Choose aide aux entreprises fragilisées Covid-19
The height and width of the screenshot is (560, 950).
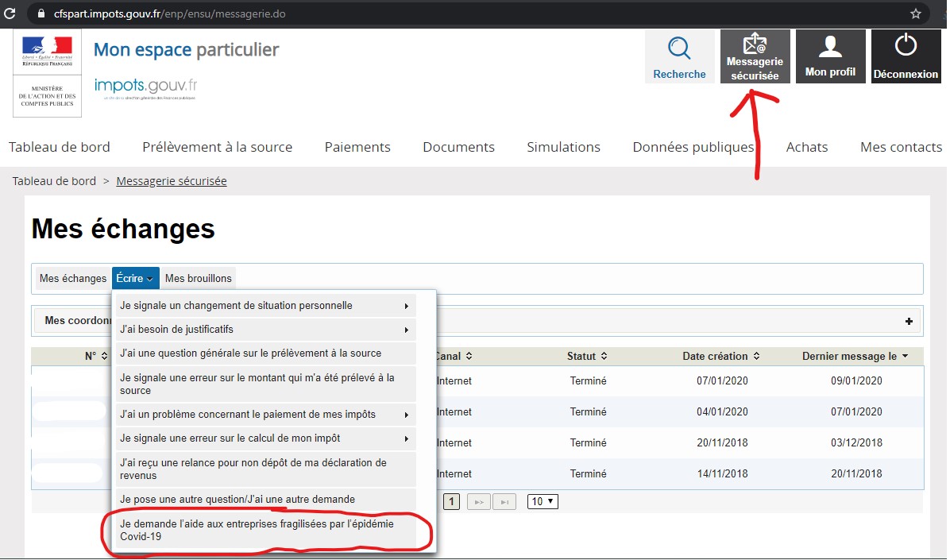coord(266,531)
